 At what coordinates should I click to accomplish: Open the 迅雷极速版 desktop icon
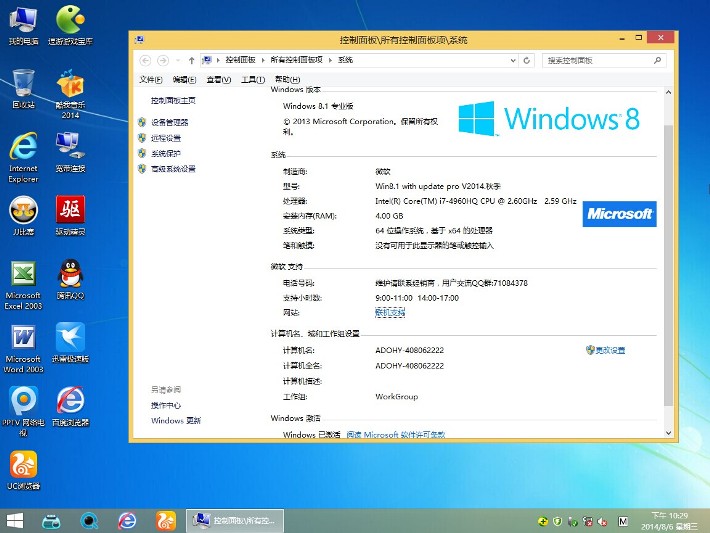coord(70,343)
